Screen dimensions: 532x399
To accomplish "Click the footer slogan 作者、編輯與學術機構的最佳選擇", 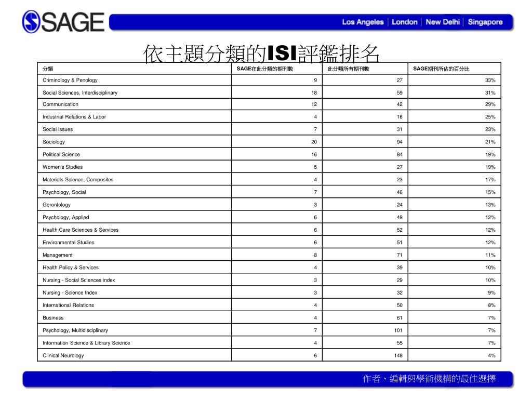I will [429, 379].
